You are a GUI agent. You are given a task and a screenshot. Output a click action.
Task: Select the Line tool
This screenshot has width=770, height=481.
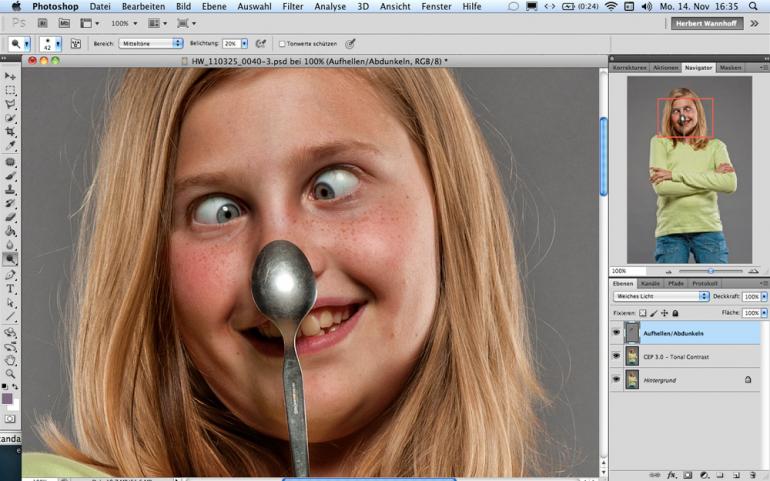[10, 317]
